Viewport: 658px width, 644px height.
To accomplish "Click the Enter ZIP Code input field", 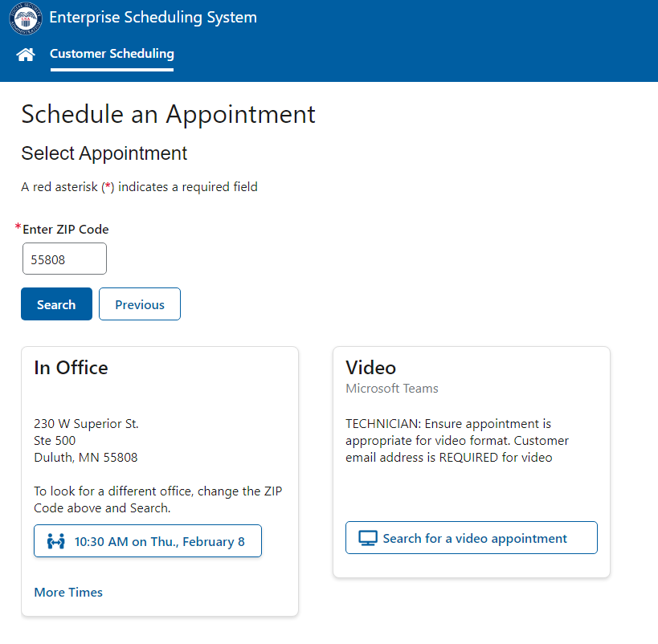I will pyautogui.click(x=64, y=259).
